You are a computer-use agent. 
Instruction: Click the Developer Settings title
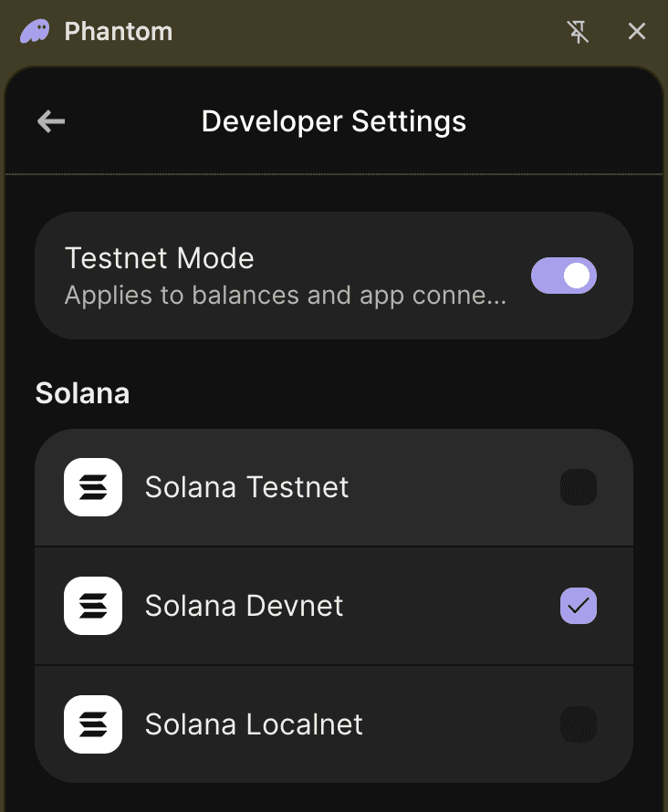(334, 121)
